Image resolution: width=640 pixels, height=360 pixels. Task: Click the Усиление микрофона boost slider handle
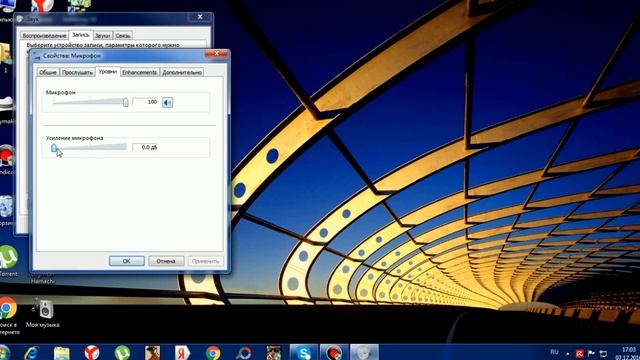pos(54,147)
